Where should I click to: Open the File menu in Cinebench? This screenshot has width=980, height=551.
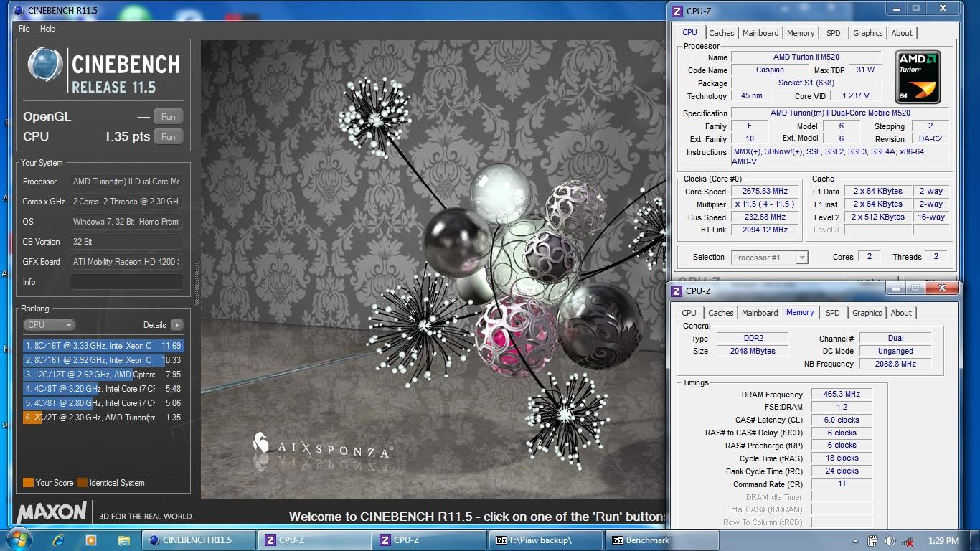pyautogui.click(x=24, y=29)
